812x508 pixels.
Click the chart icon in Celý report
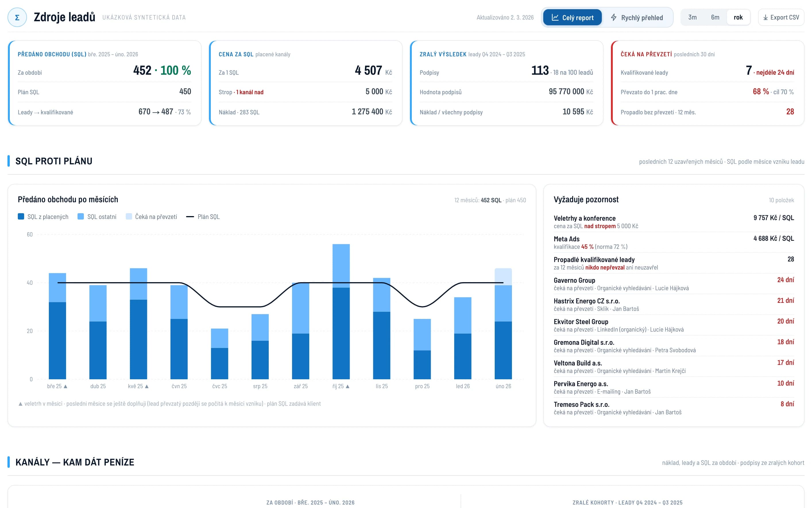(x=555, y=18)
